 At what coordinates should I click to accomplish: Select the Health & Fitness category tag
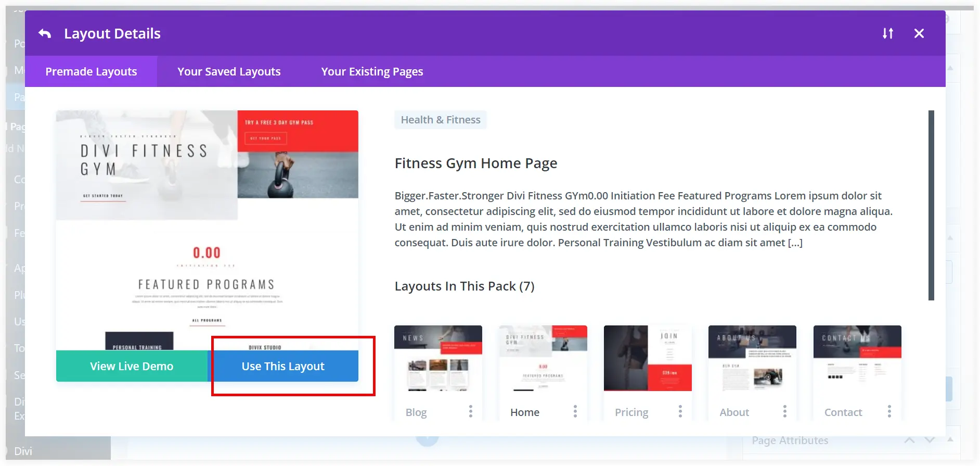[440, 120]
